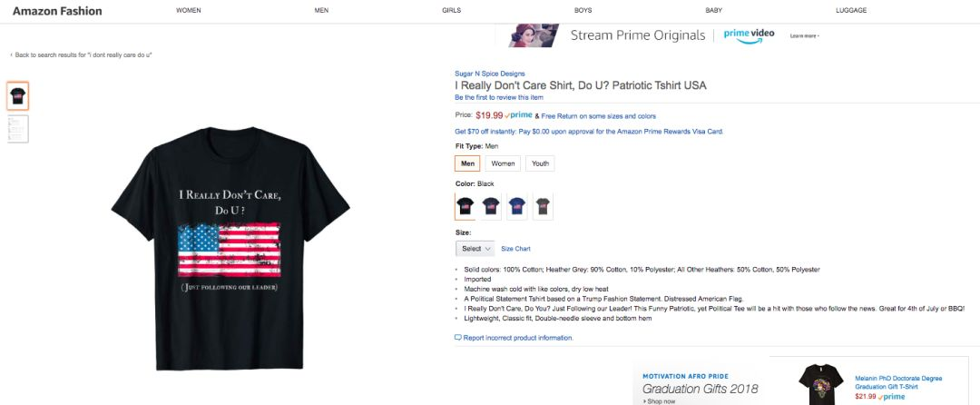Click the back arrow to search results
Image resolution: width=980 pixels, height=405 pixels.
pyautogui.click(x=11, y=55)
